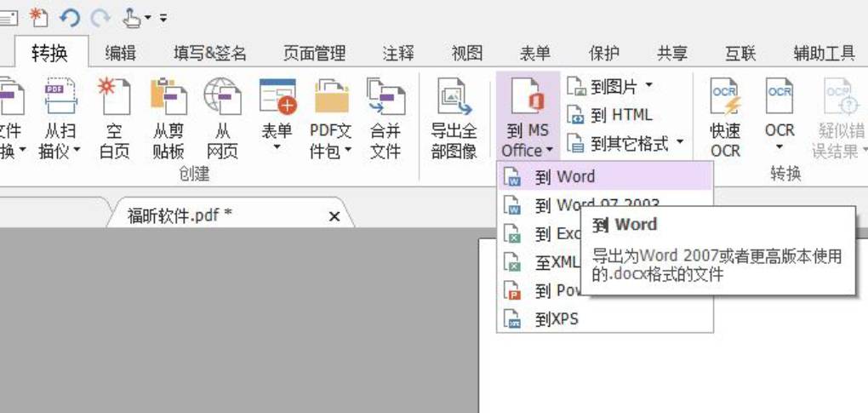Click the 从剪贴板 clipboard icon
This screenshot has width=868, height=413.
click(168, 96)
